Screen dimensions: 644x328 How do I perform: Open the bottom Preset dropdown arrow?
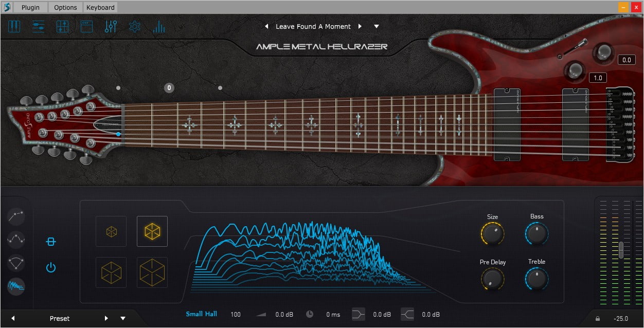click(123, 318)
